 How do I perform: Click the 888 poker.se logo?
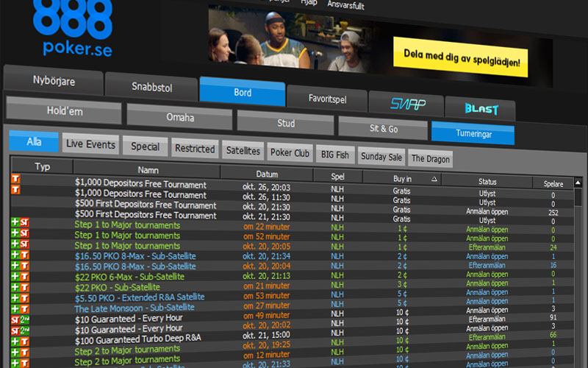click(x=73, y=28)
